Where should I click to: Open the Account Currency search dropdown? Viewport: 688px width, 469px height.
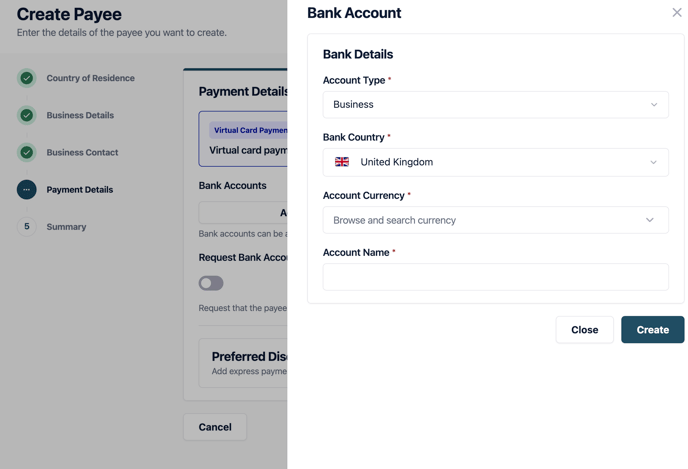click(x=496, y=220)
